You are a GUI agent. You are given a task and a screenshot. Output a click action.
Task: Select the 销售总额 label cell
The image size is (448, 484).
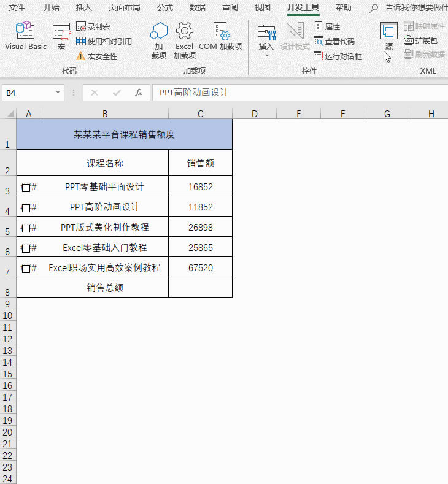(x=105, y=288)
